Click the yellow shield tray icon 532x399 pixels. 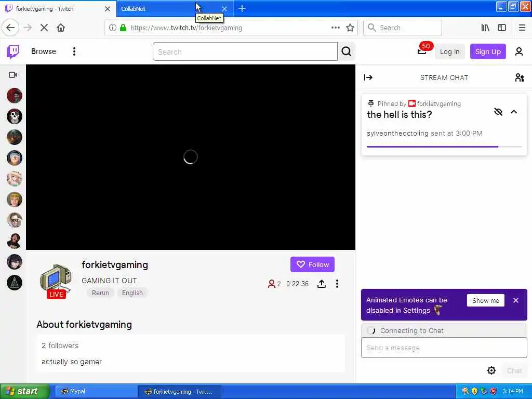pos(474,392)
